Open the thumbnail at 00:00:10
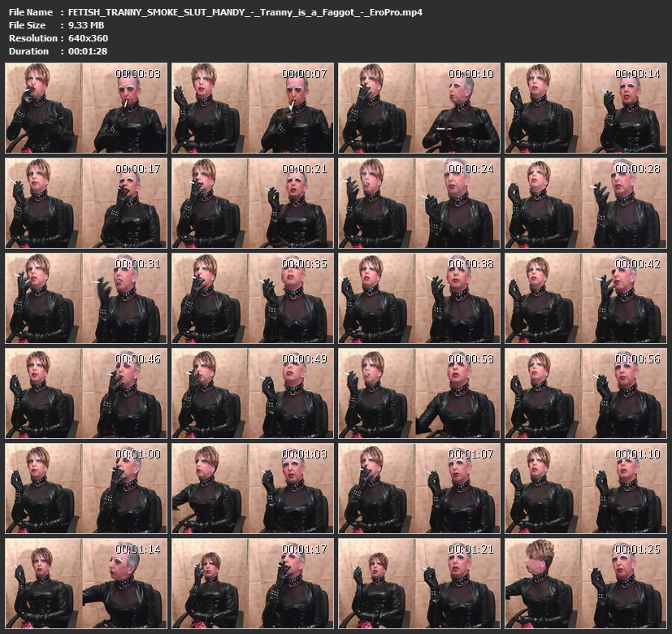Image resolution: width=672 pixels, height=634 pixels. pos(418,108)
